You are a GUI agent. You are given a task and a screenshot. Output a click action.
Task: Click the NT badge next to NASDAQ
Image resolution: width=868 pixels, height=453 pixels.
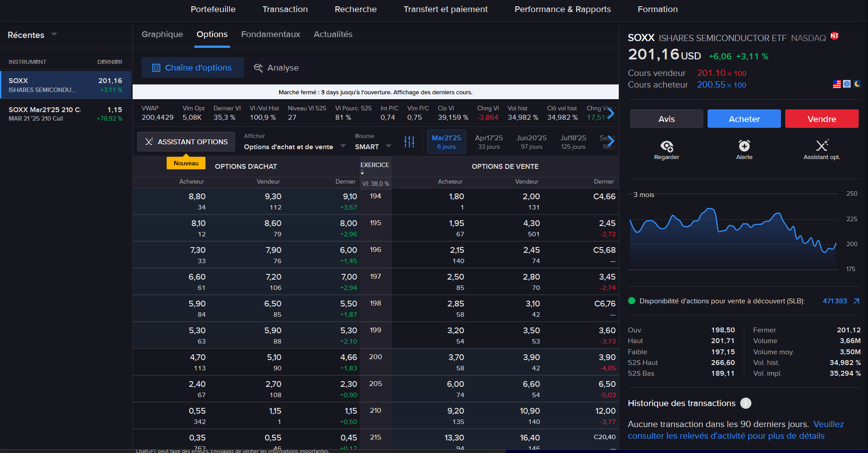(834, 36)
